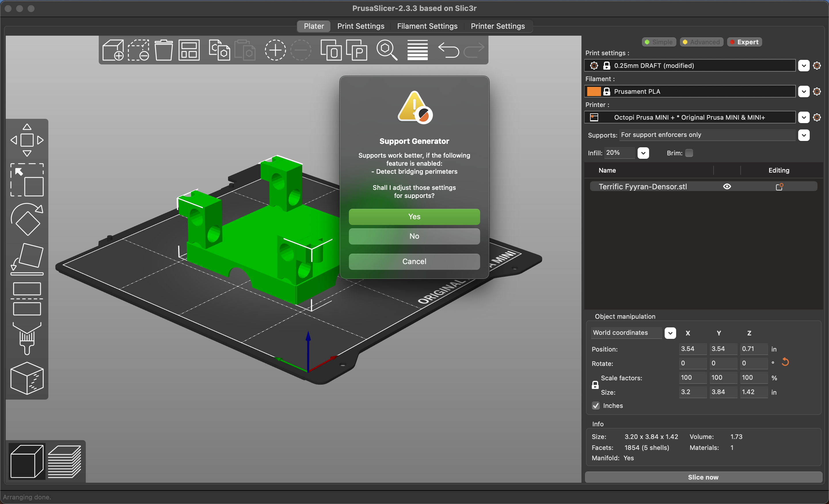The image size is (829, 504).
Task: Hide Terrific Fyyran-Densor.stl with eye icon
Action: (x=727, y=187)
